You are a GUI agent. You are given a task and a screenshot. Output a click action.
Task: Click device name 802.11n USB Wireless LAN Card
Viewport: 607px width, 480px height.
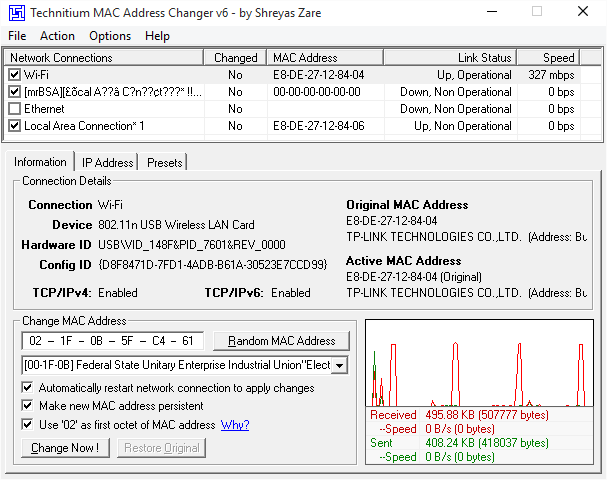click(x=176, y=225)
